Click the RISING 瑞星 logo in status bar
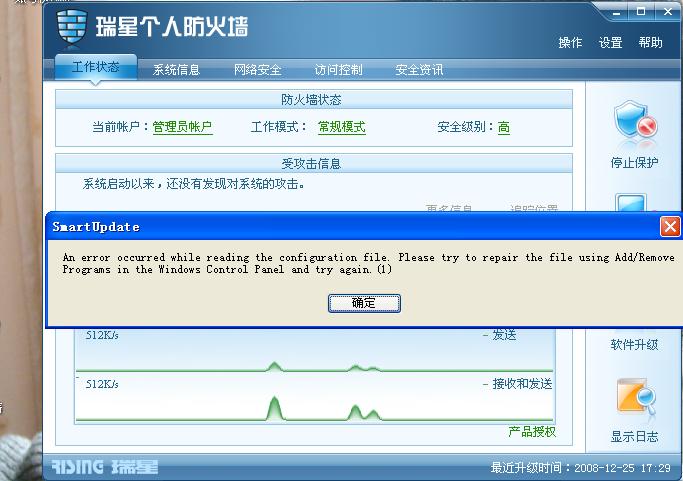This screenshot has height=481, width=683. 105,467
